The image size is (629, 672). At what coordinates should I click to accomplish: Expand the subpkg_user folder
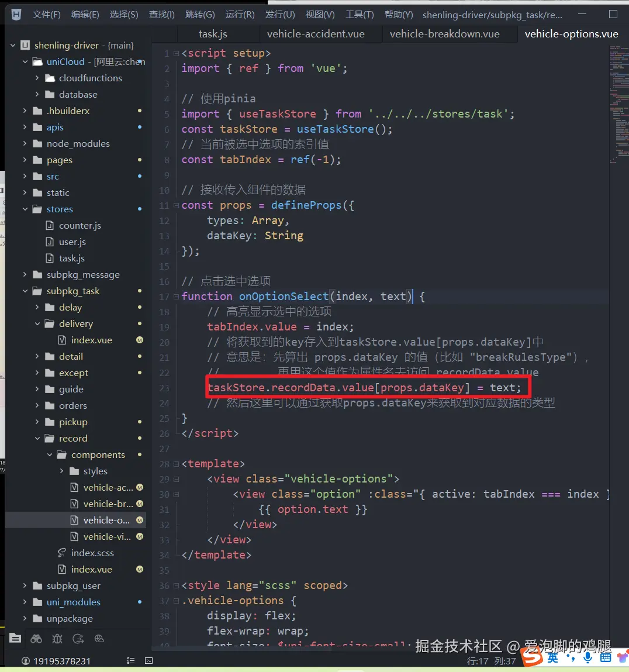[x=25, y=585]
